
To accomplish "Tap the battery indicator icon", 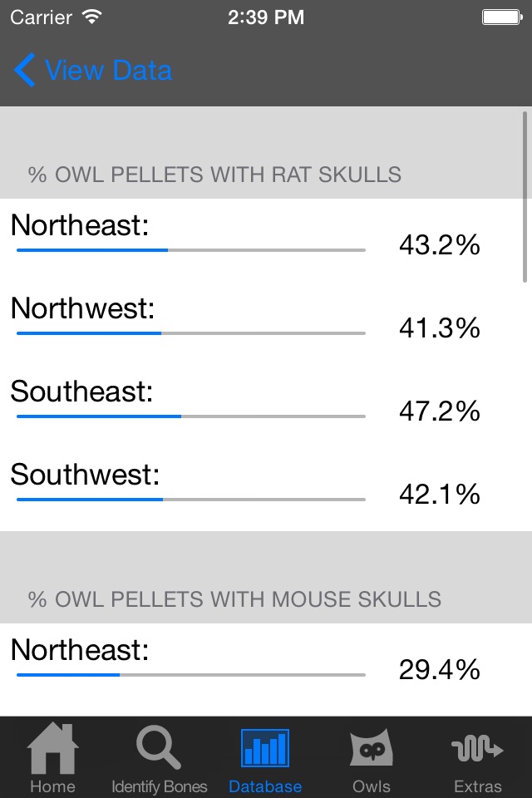I will point(501,17).
